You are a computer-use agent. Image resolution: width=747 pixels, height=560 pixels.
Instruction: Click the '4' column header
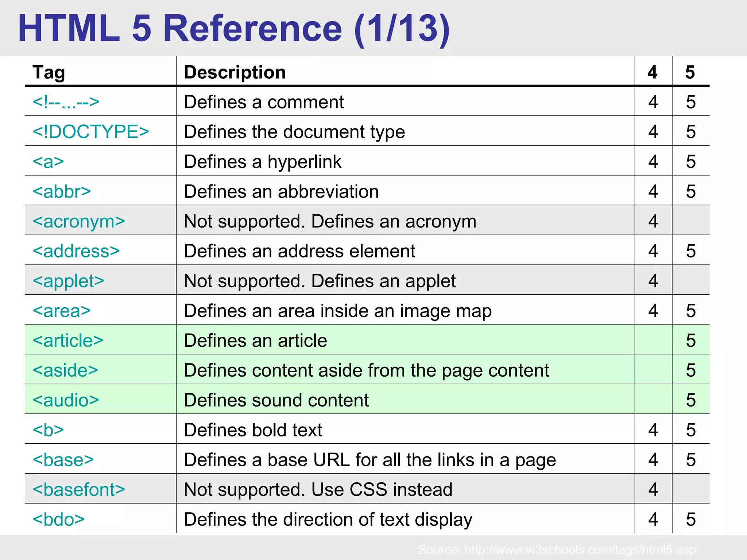click(653, 72)
